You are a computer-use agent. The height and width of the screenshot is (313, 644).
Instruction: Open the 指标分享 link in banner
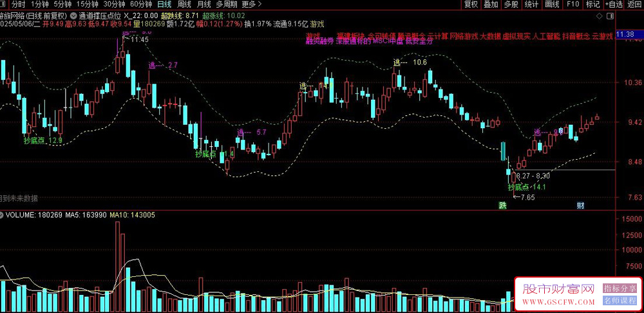point(620,289)
